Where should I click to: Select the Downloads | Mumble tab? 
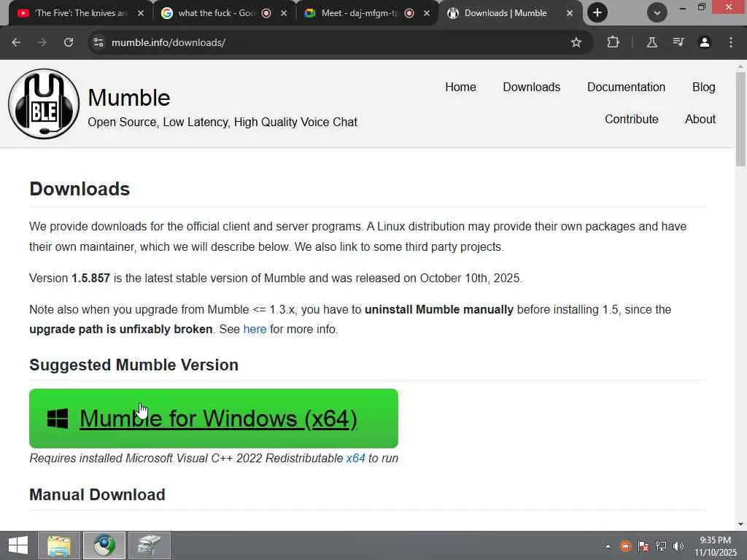tap(505, 13)
